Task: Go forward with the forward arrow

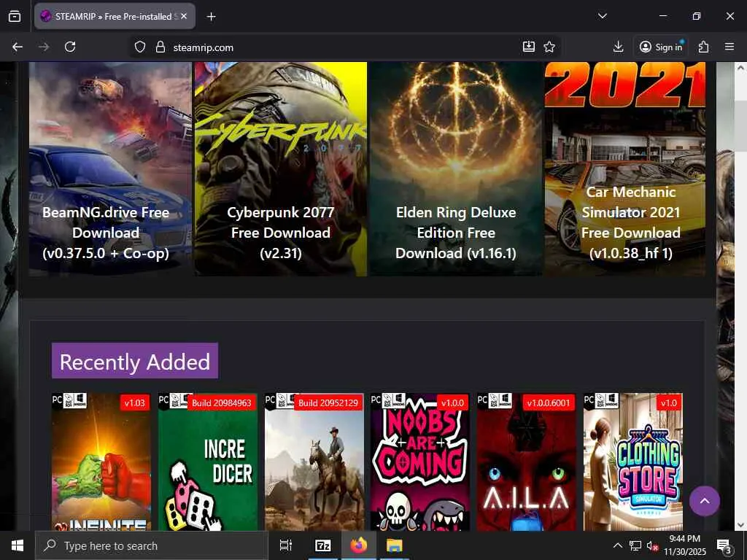Action: (44, 47)
